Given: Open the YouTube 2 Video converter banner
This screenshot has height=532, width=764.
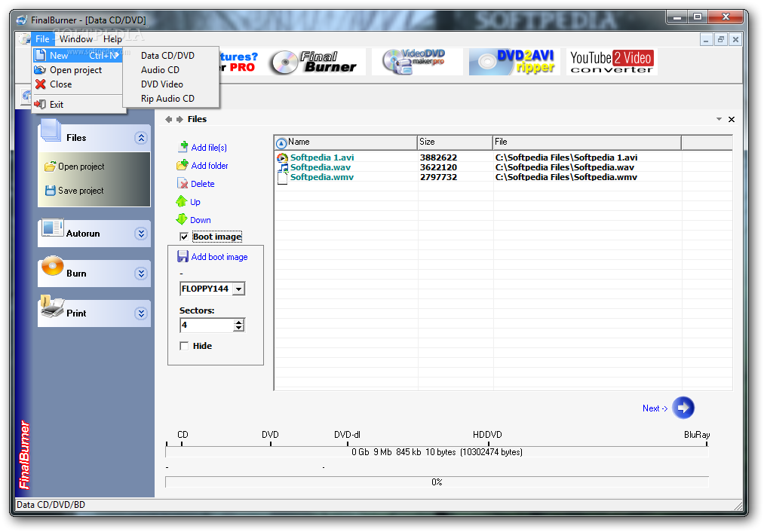Looking at the screenshot, I should pyautogui.click(x=612, y=62).
